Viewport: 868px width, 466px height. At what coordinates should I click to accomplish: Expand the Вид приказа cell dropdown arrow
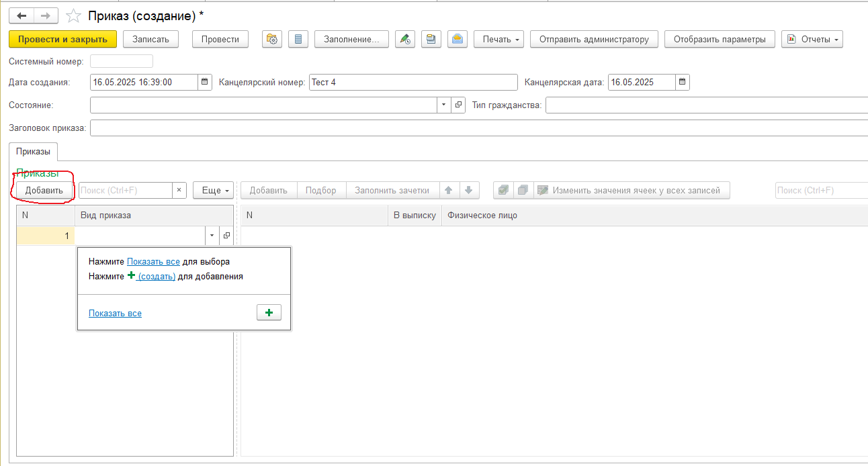click(212, 236)
